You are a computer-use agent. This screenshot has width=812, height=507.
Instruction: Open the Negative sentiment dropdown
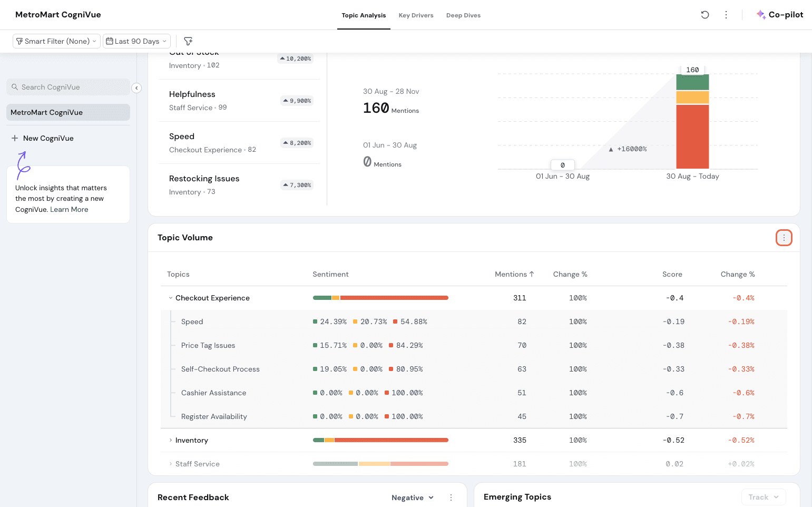coord(412,498)
